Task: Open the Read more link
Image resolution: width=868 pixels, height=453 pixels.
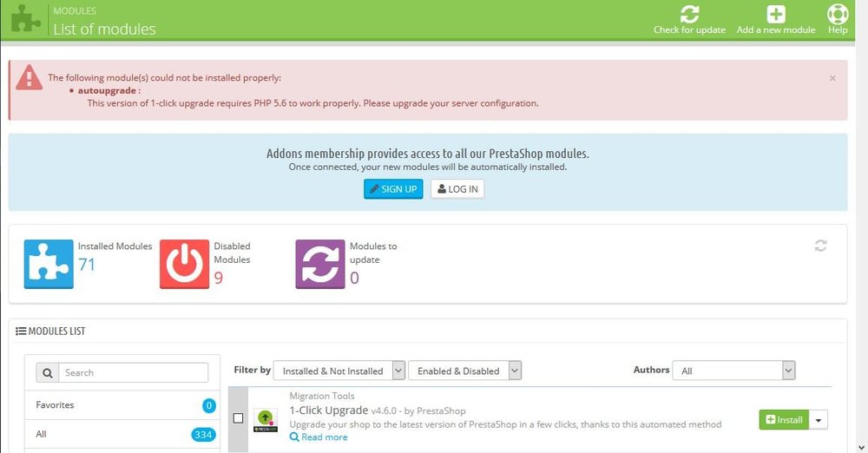Action: point(319,437)
